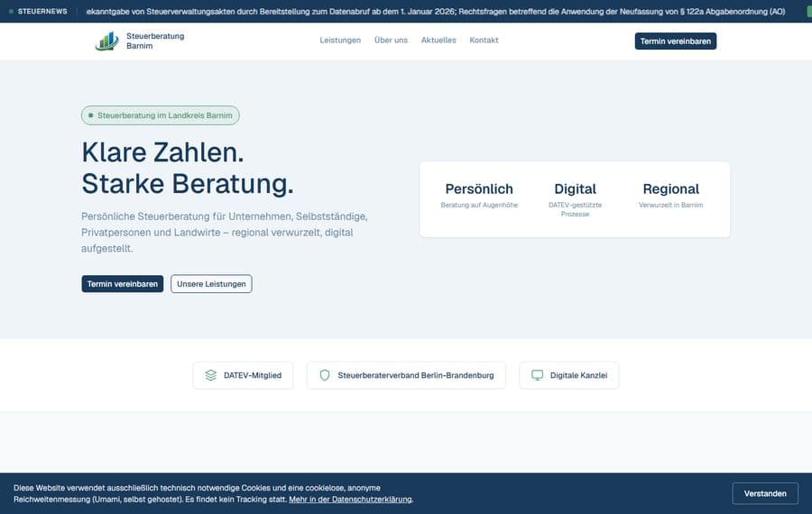Click the scrolling Steuernews ticker headline
This screenshot has height=514, width=812.
pos(436,12)
